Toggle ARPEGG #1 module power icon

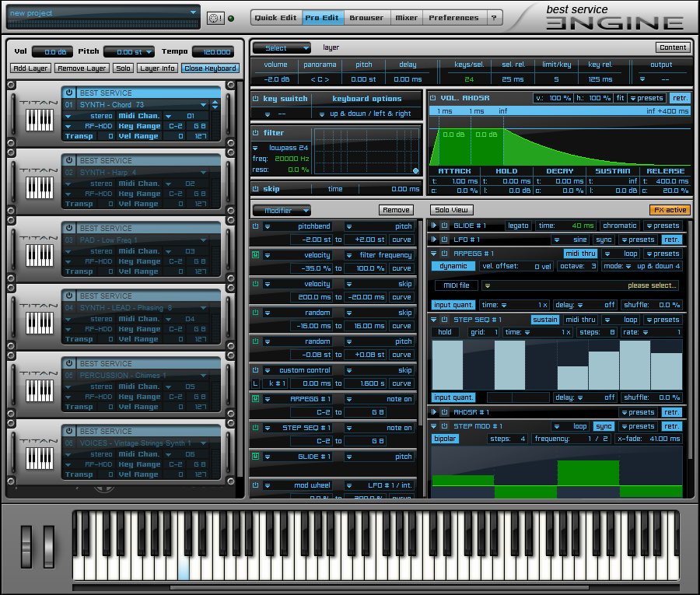pyautogui.click(x=445, y=253)
